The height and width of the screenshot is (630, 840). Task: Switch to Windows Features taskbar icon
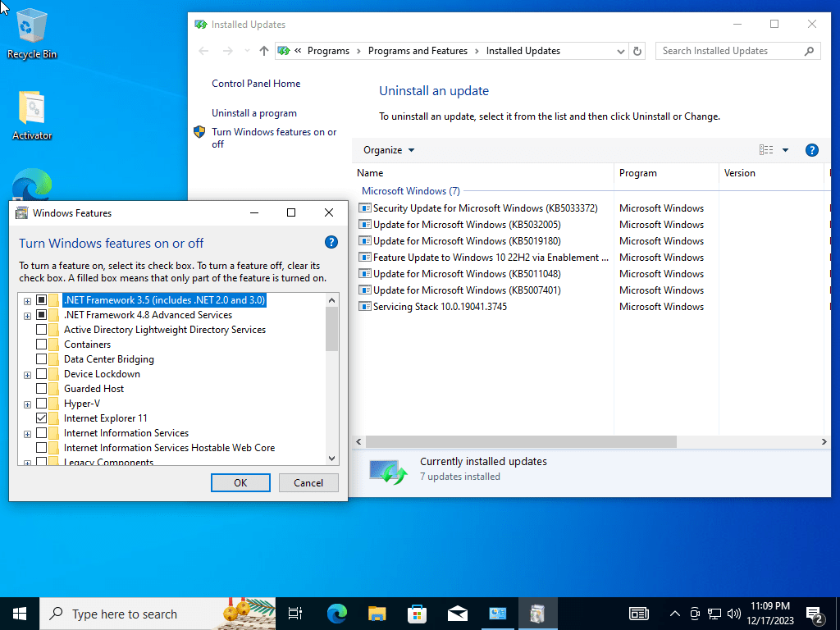click(x=538, y=614)
